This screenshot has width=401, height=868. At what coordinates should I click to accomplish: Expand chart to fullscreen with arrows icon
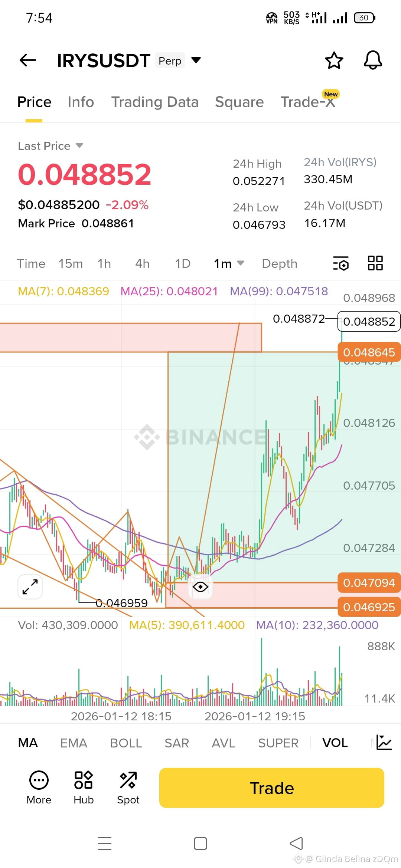click(x=30, y=587)
